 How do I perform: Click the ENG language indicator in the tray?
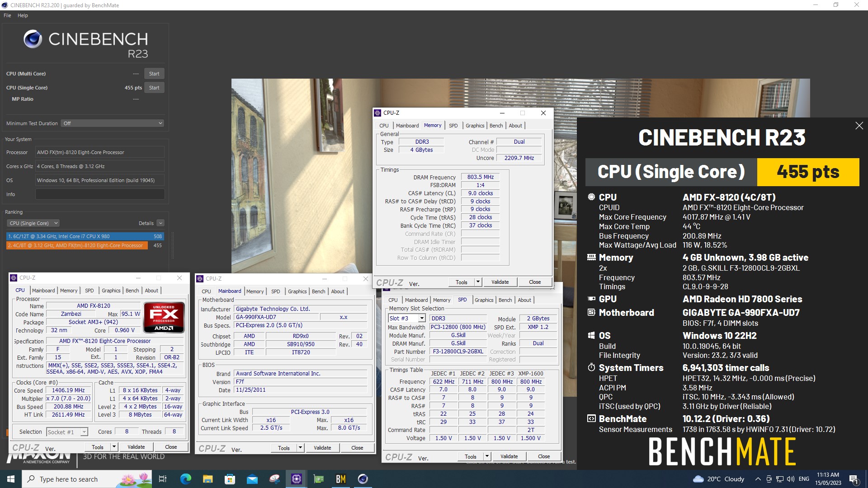(x=804, y=479)
